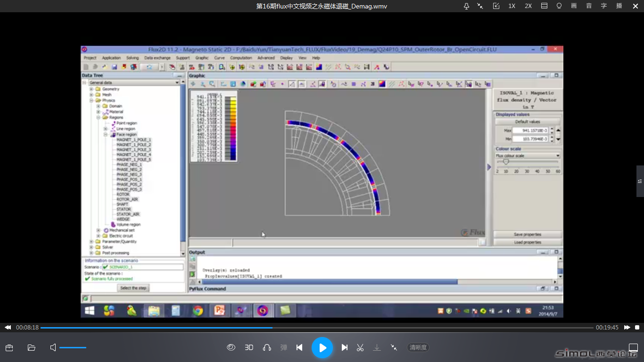Open the 字 subtitle settings menu

[x=604, y=6]
